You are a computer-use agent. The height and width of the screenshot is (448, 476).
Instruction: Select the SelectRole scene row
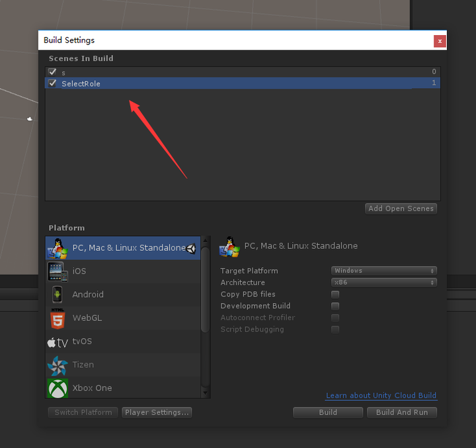pos(243,83)
